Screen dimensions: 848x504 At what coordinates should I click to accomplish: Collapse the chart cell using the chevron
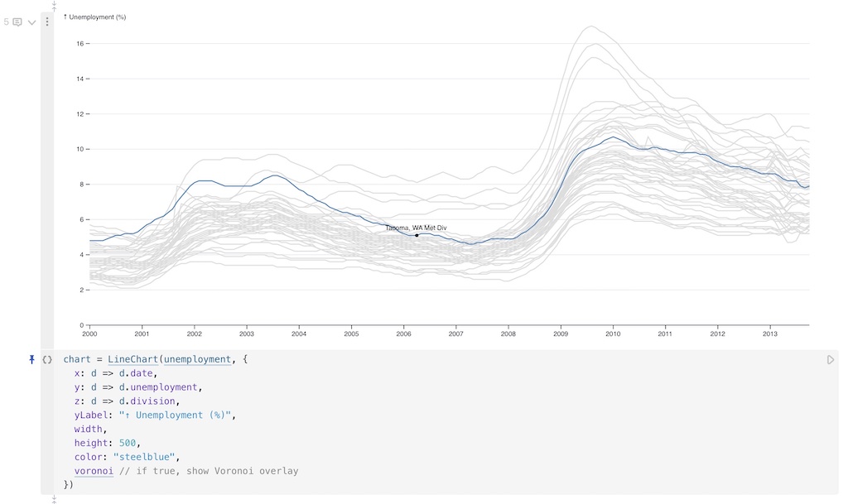pyautogui.click(x=31, y=22)
